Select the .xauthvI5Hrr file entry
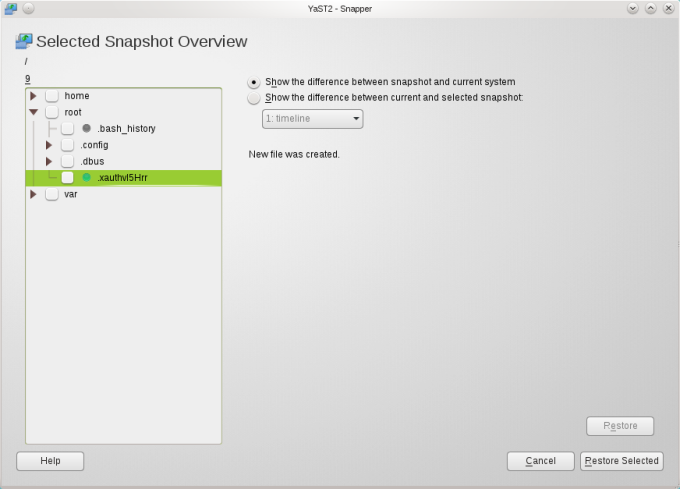 click(x=123, y=178)
